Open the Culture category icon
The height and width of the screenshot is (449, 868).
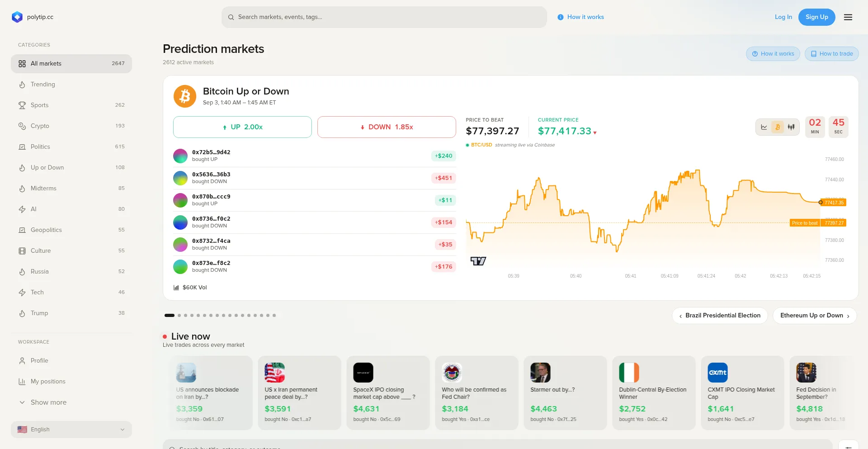click(x=22, y=251)
